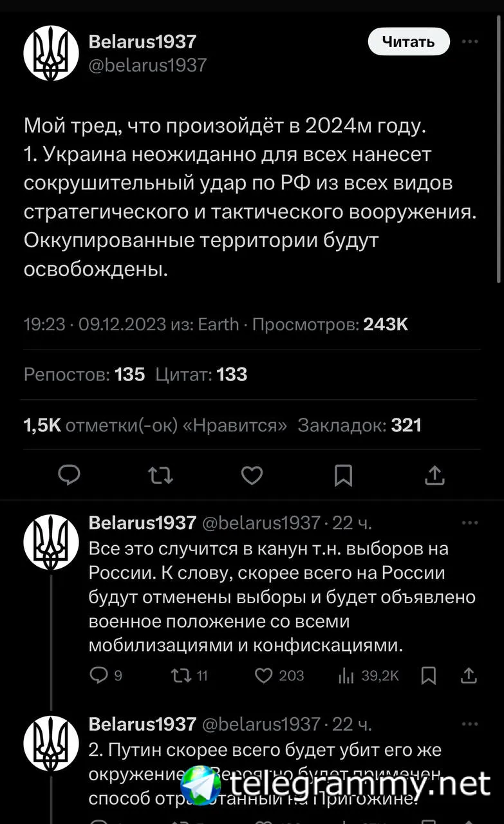Bookmark the main tweet
The image size is (504, 824).
343,476
